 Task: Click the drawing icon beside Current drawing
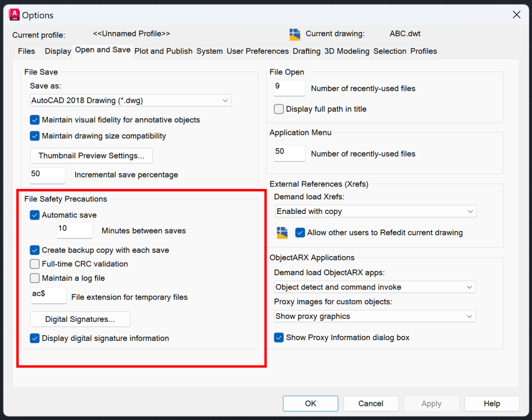tap(296, 34)
